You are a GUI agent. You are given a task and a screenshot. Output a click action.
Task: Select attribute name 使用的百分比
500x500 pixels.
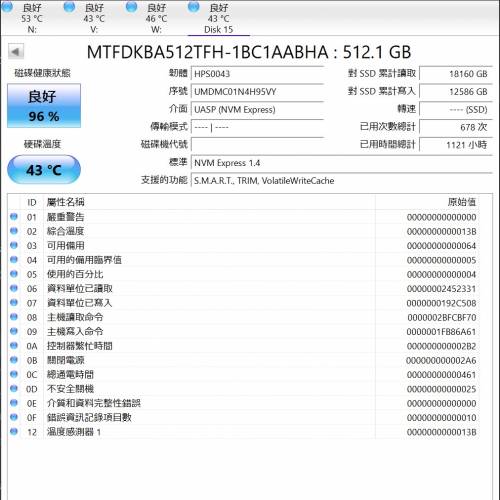click(x=75, y=274)
